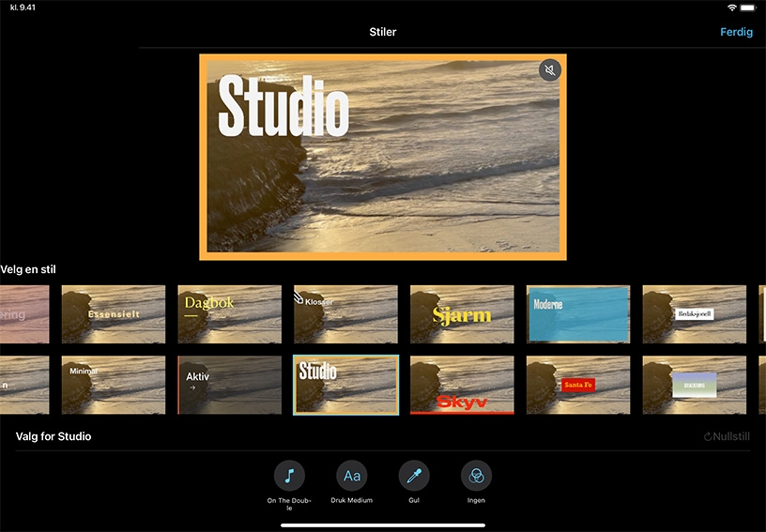Tap the clock showing kl. 9.41
The image size is (766, 532).
23,8
